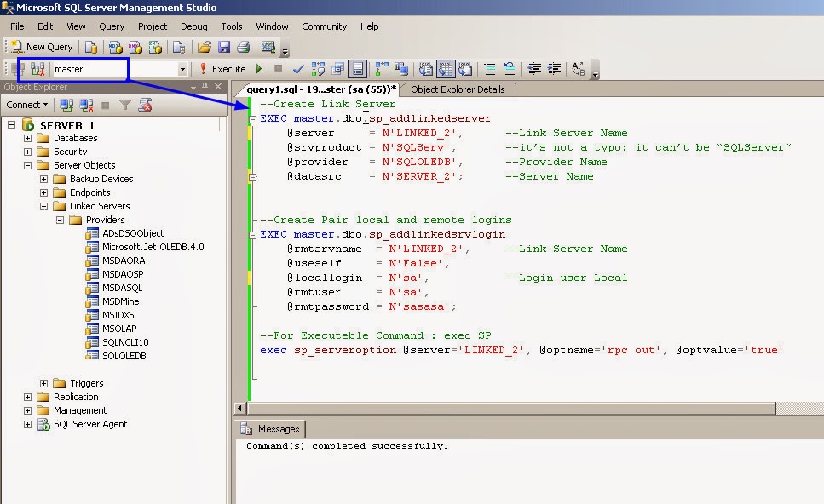Viewport: 824px width, 504px height.
Task: Expand the Databases node
Action: (28, 138)
